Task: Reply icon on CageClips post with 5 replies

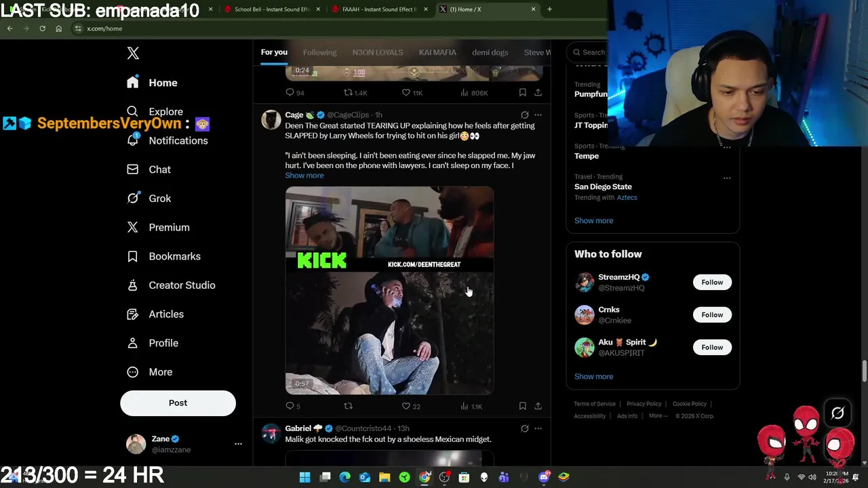Action: click(x=290, y=406)
